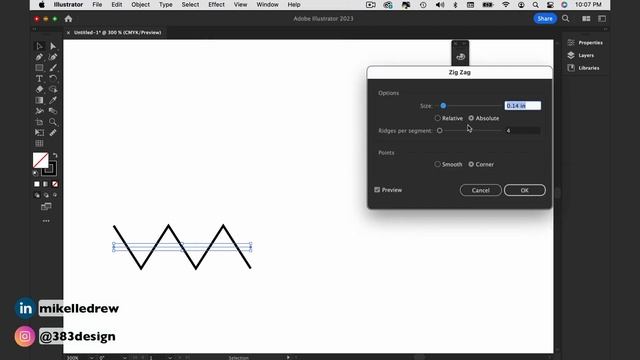
Task: Open the Help menu
Action: click(294, 4)
